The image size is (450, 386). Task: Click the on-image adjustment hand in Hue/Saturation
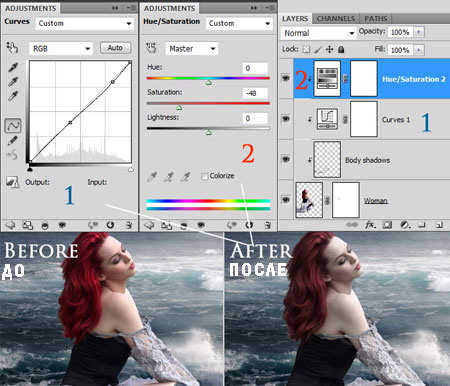point(151,48)
